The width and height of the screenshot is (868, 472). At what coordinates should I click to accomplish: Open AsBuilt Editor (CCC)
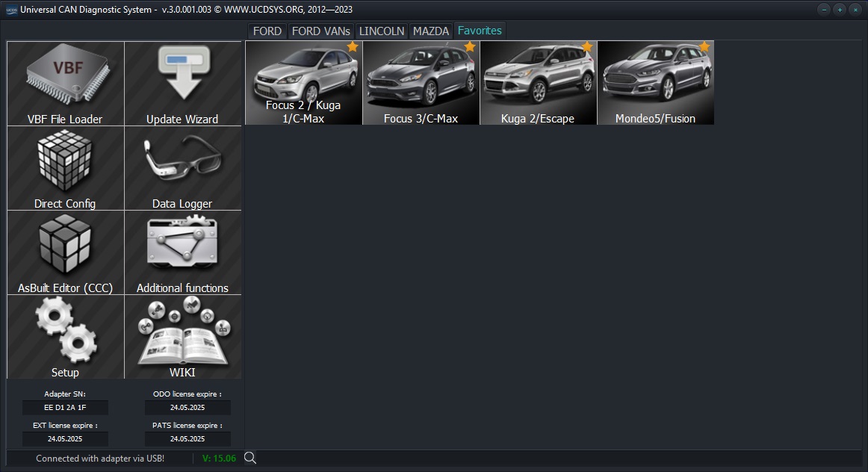click(x=65, y=252)
